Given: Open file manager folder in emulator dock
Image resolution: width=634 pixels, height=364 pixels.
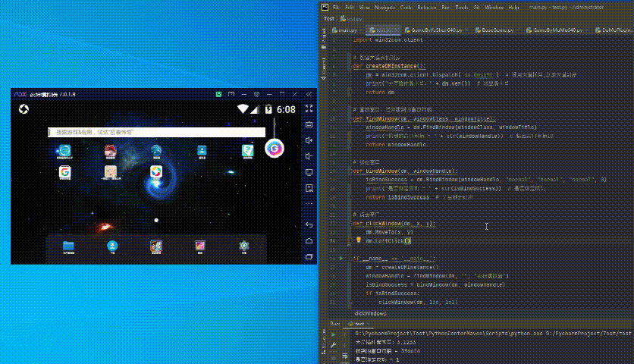Looking at the screenshot, I should 68,246.
